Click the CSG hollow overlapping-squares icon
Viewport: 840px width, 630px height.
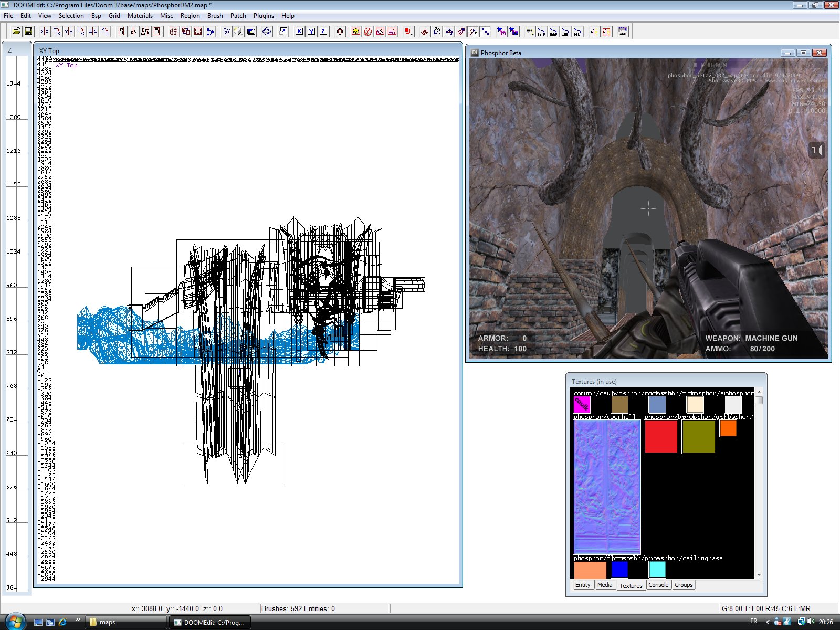tap(186, 31)
